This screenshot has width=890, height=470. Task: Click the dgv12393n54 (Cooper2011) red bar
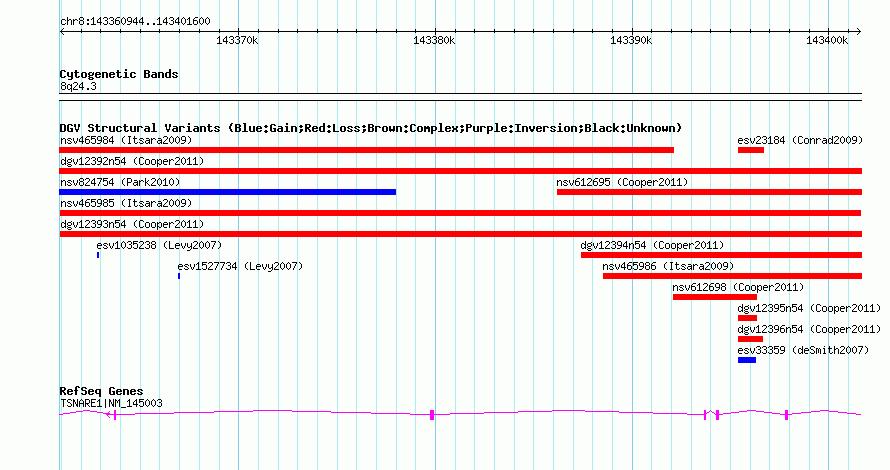(460, 234)
